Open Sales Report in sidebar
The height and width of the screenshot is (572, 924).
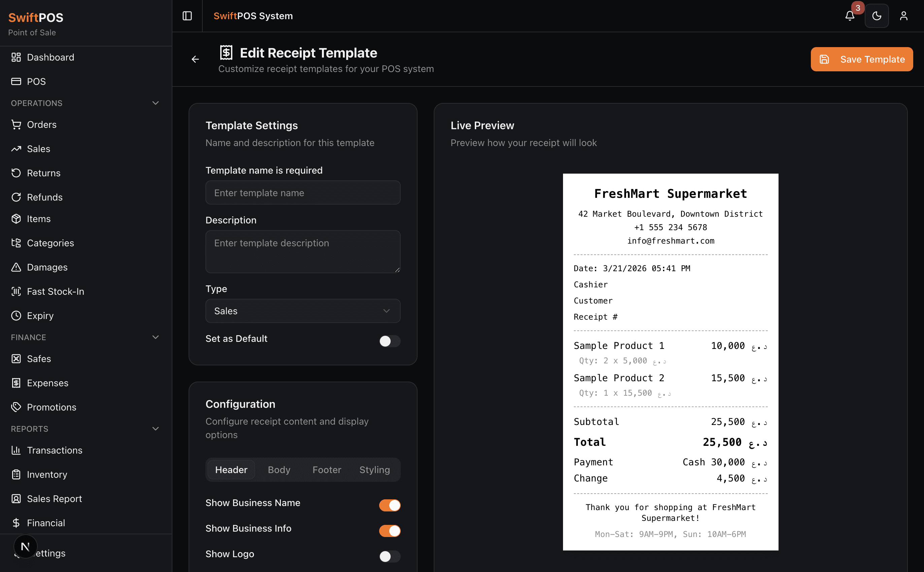pyautogui.click(x=54, y=499)
